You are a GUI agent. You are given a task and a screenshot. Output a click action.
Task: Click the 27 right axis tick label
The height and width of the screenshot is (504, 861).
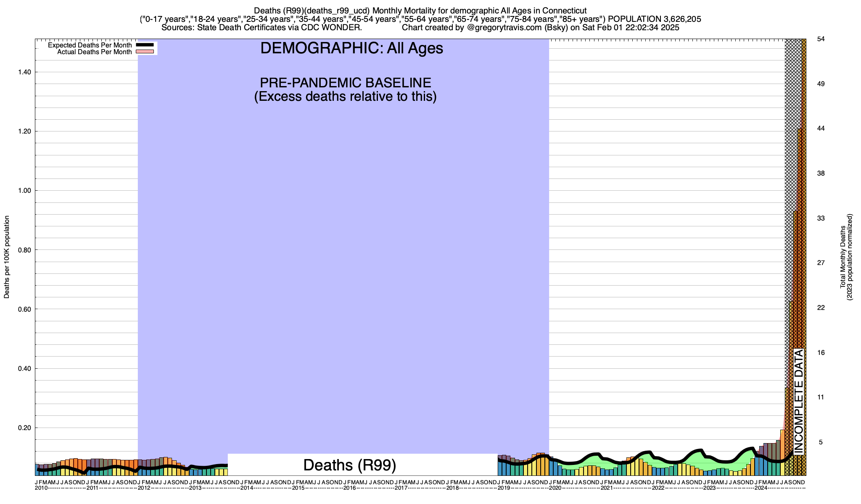point(821,263)
